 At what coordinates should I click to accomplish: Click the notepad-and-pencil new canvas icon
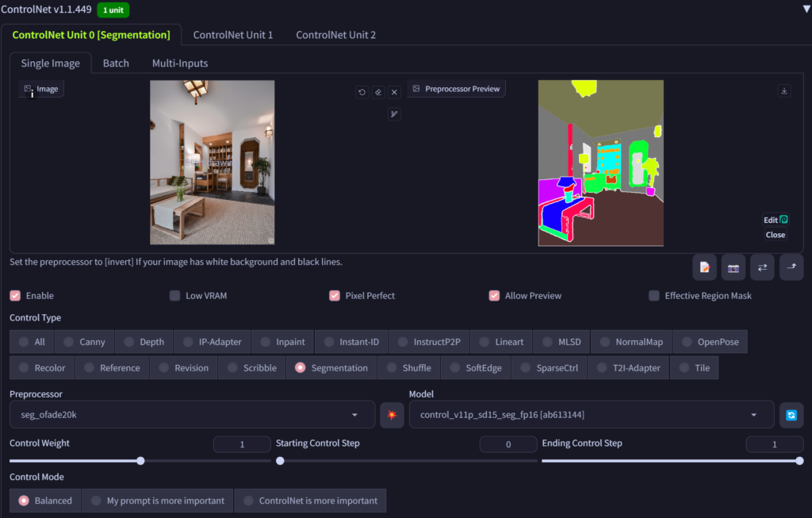click(704, 268)
